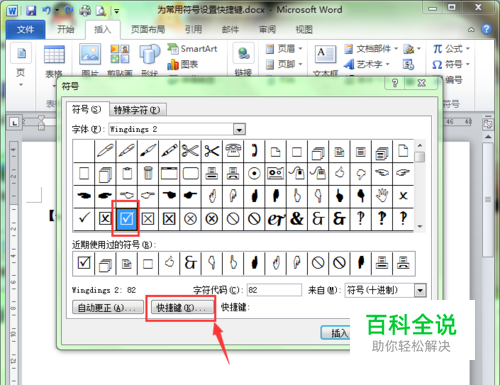Screen dimensions: 500x385
Task: Switch to the References (引用) tab
Action: [x=194, y=30]
